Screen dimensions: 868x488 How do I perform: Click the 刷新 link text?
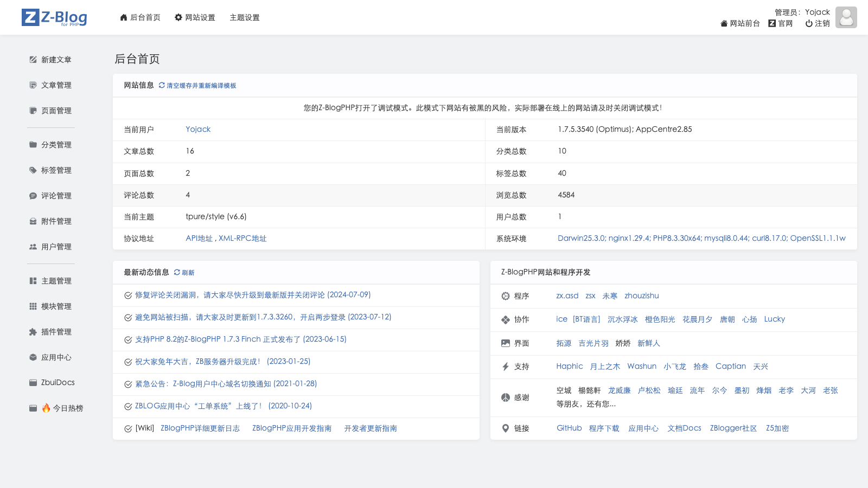pos(188,273)
